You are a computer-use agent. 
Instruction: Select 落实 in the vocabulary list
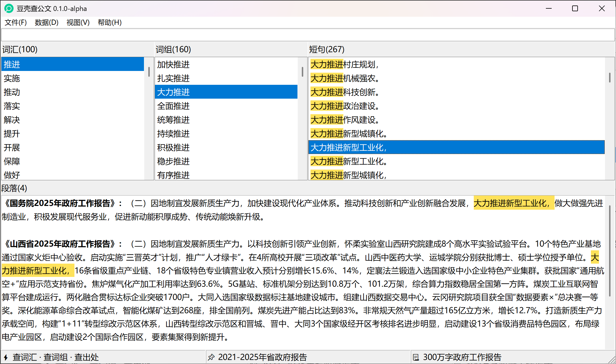pyautogui.click(x=12, y=106)
